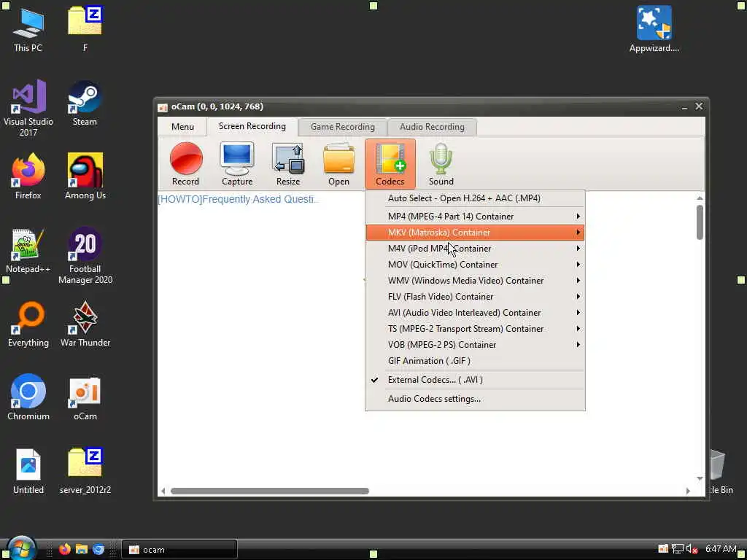747x560 pixels.
Task: Select the Notepad++ desktop shortcut
Action: click(x=28, y=250)
